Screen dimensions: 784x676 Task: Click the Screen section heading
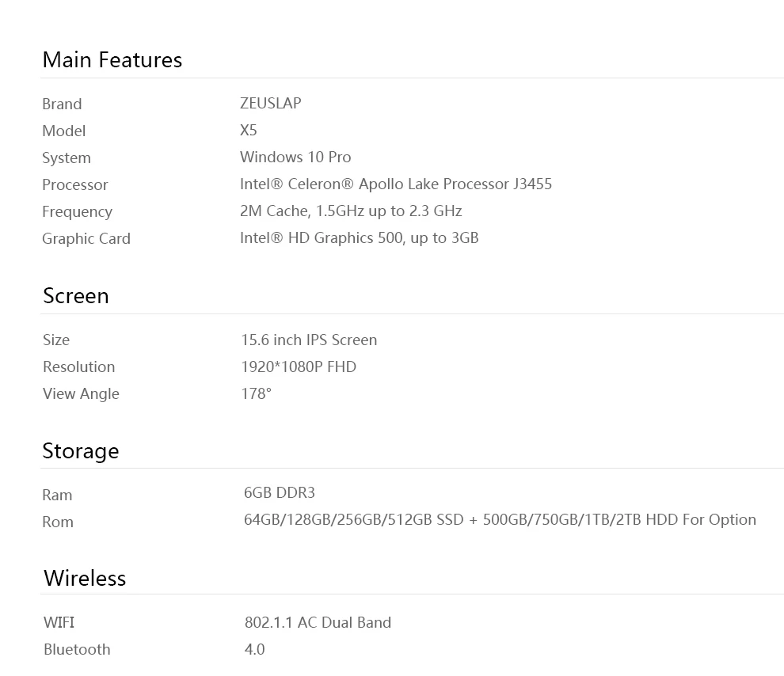(76, 296)
